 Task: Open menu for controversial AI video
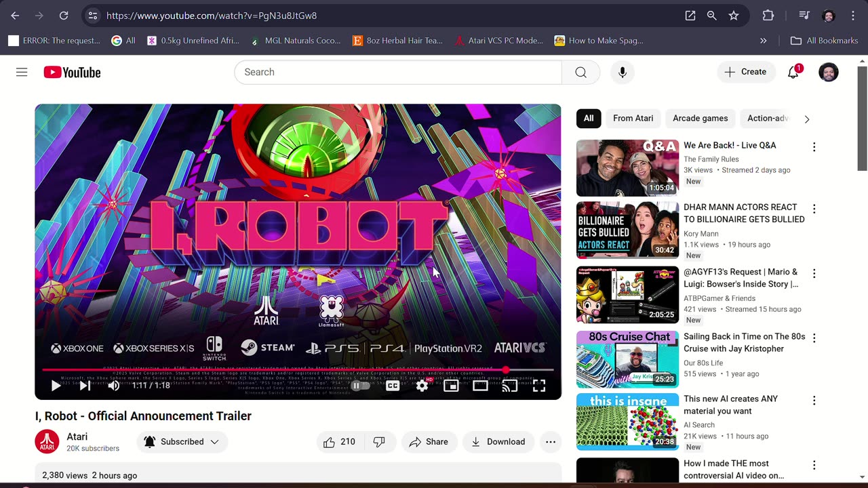point(814,465)
